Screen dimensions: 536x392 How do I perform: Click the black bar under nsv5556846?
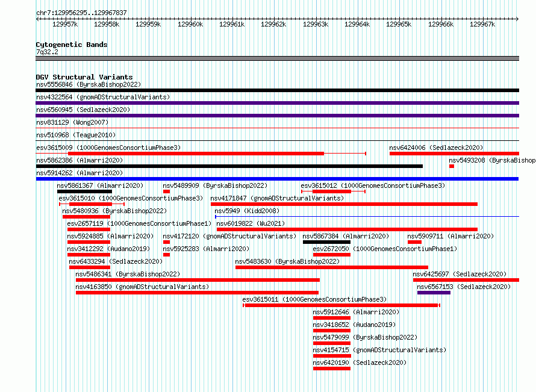277,90
